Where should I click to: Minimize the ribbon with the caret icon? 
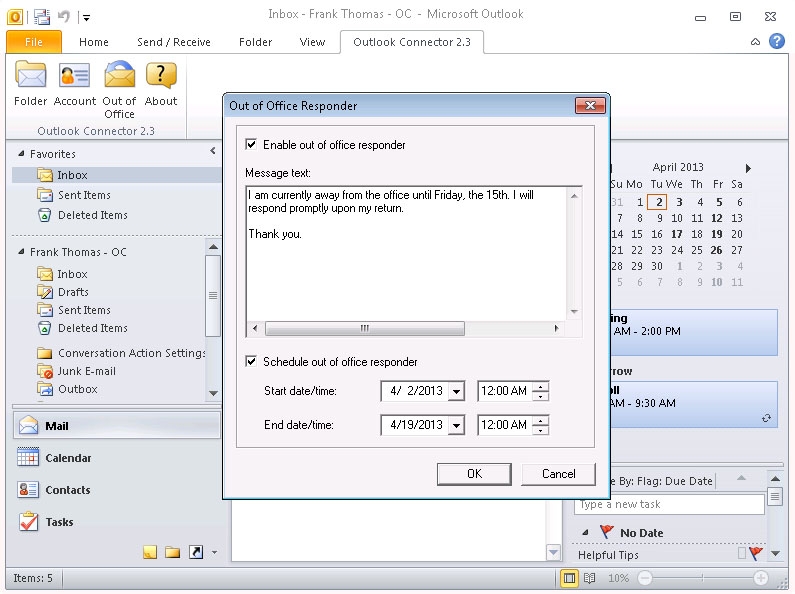coord(755,42)
